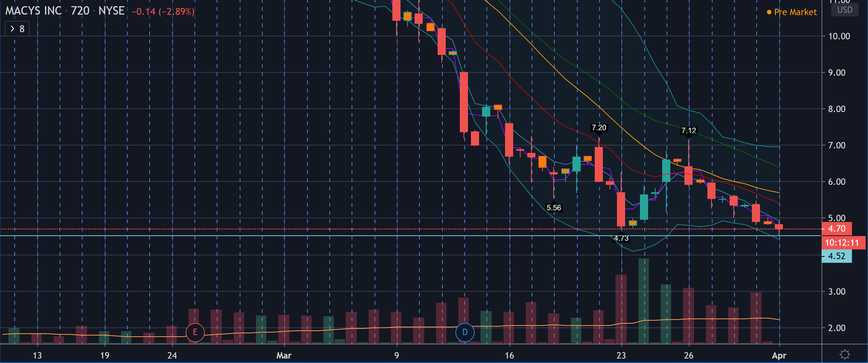Click the blue 4.52 price label
The height and width of the screenshot is (363, 868).
coord(836,256)
